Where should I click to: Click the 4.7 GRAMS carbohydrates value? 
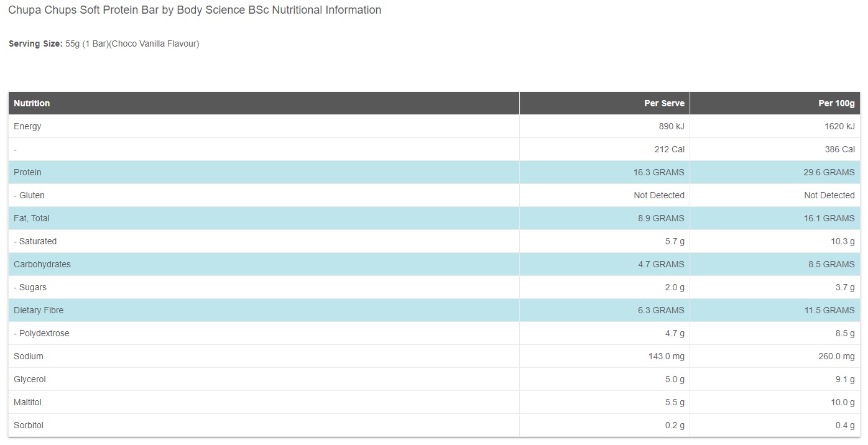point(662,264)
